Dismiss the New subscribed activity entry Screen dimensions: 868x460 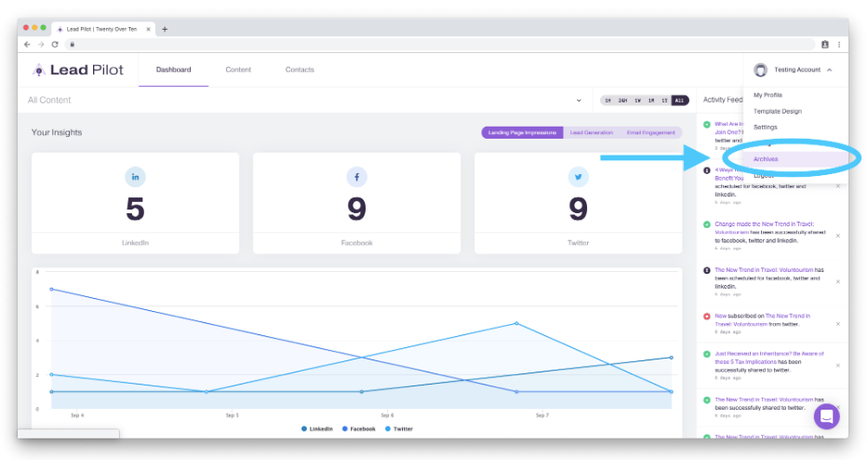[x=837, y=324]
